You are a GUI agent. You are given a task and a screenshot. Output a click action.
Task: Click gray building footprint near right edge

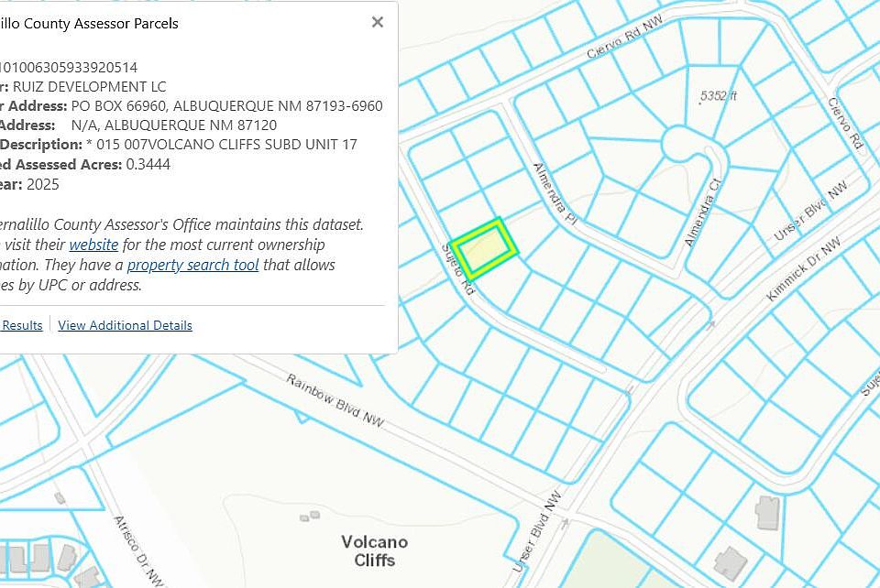(x=767, y=512)
